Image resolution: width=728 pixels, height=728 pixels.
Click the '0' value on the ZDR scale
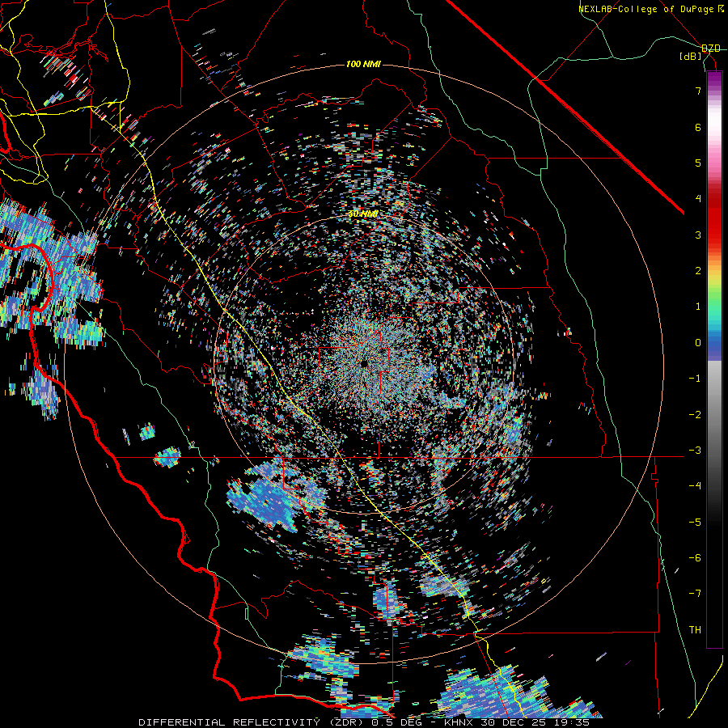[x=698, y=343]
